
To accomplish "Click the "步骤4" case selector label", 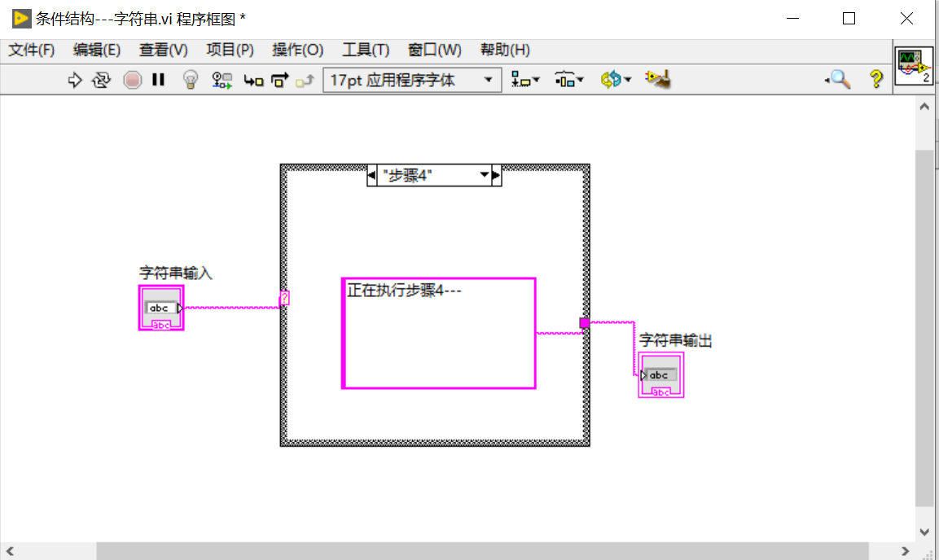I will [408, 175].
